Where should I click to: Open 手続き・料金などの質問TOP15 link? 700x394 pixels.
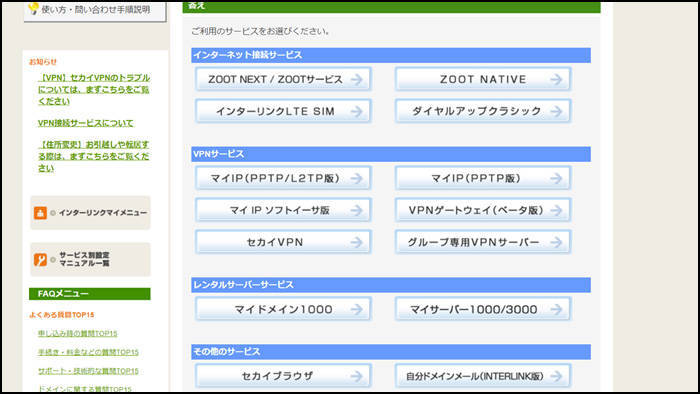coord(88,352)
